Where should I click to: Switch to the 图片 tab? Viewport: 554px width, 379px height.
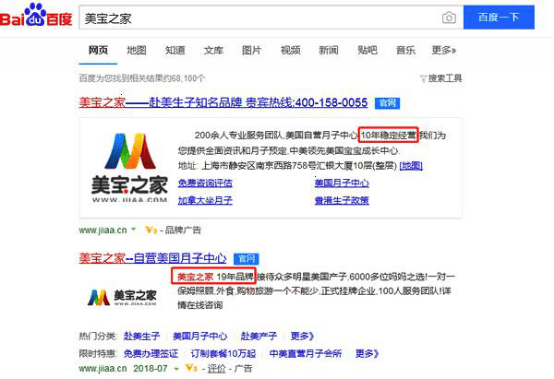[x=252, y=50]
